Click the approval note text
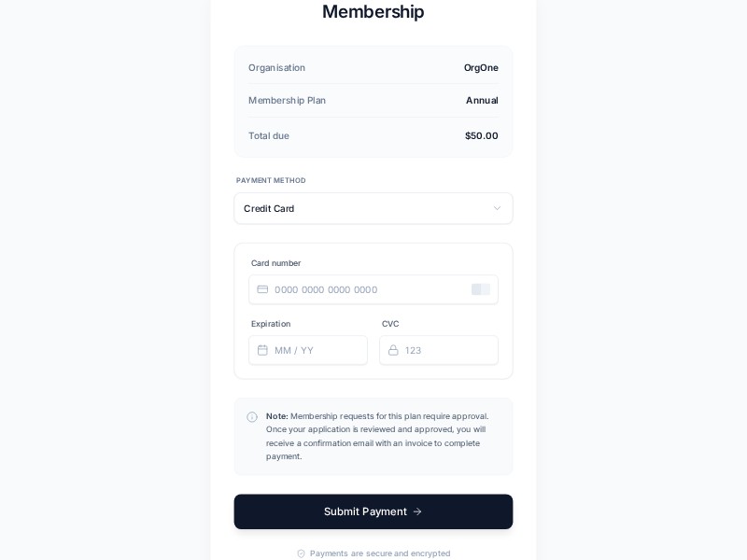Screen dimensions: 747x560 coord(378,436)
